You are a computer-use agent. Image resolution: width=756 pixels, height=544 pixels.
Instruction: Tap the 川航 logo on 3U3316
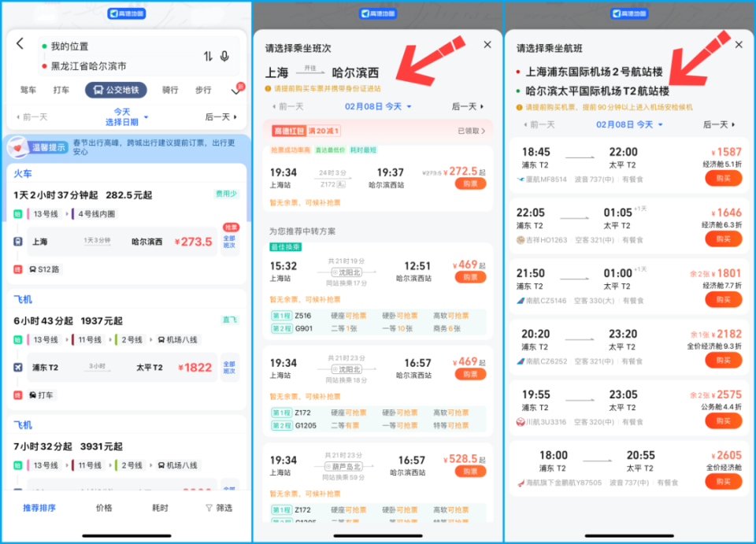pyautogui.click(x=521, y=422)
